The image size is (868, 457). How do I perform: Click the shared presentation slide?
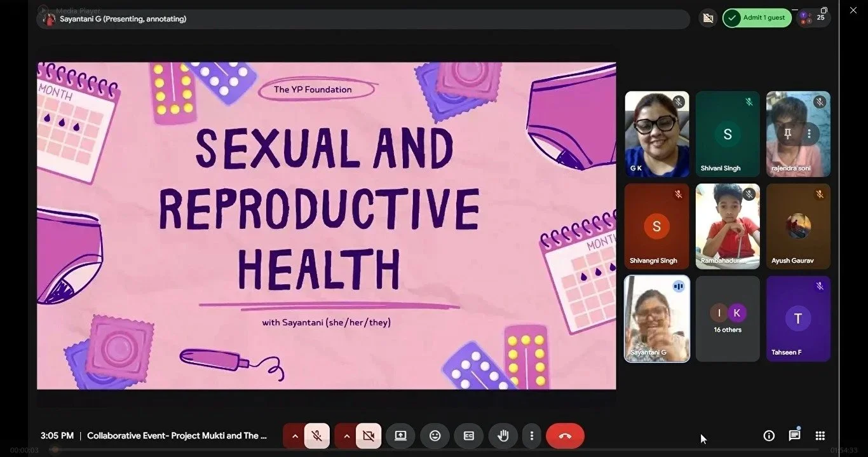pos(327,226)
